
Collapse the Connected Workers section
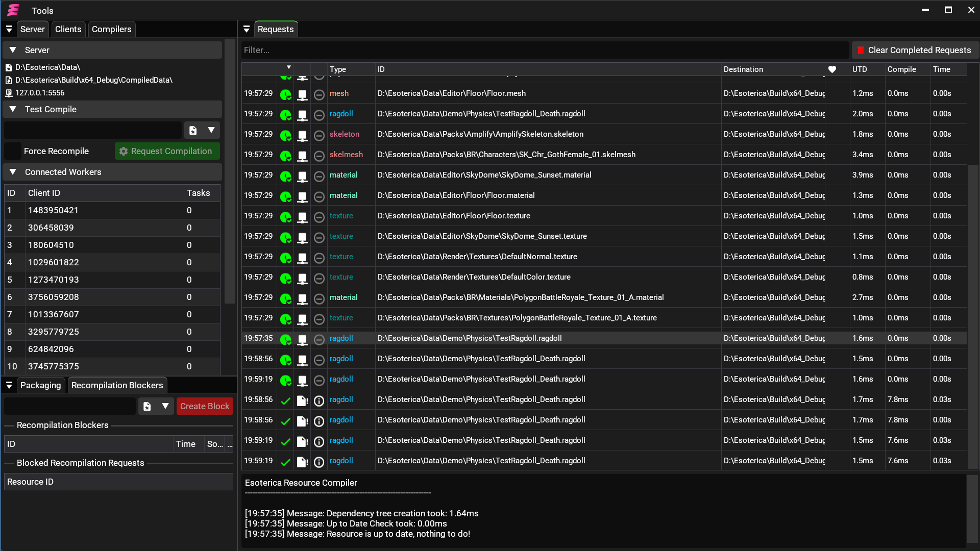pos(112,172)
